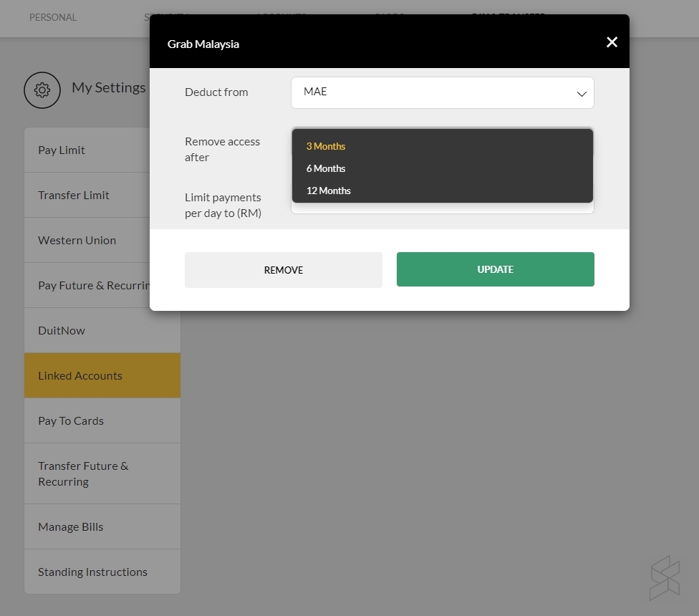The height and width of the screenshot is (616, 699).
Task: Pick 12 Months access duration
Action: pyautogui.click(x=329, y=191)
